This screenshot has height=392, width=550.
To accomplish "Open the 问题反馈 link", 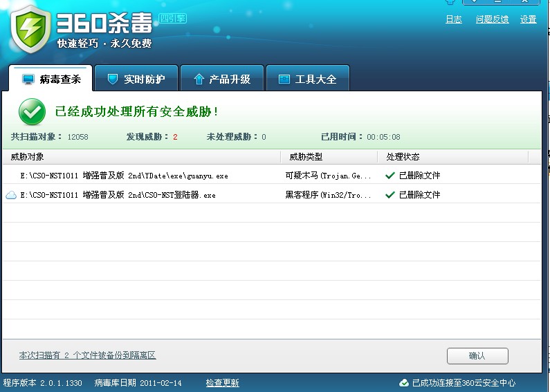I will click(x=492, y=19).
